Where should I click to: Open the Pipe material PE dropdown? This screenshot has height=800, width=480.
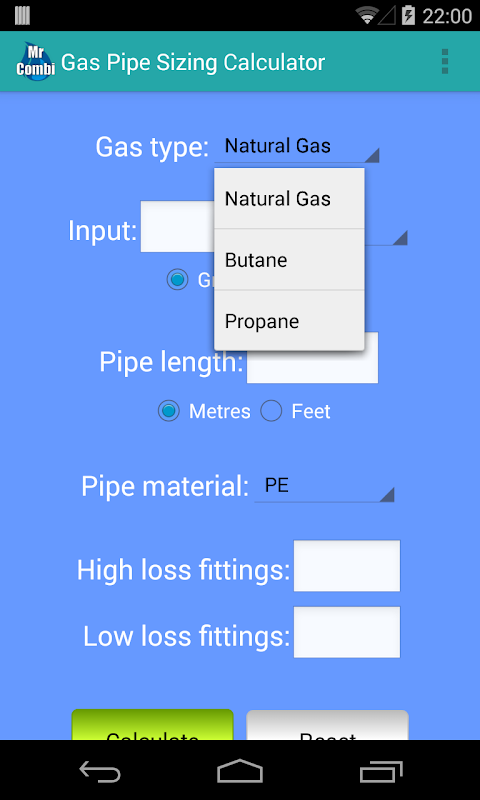(x=324, y=486)
